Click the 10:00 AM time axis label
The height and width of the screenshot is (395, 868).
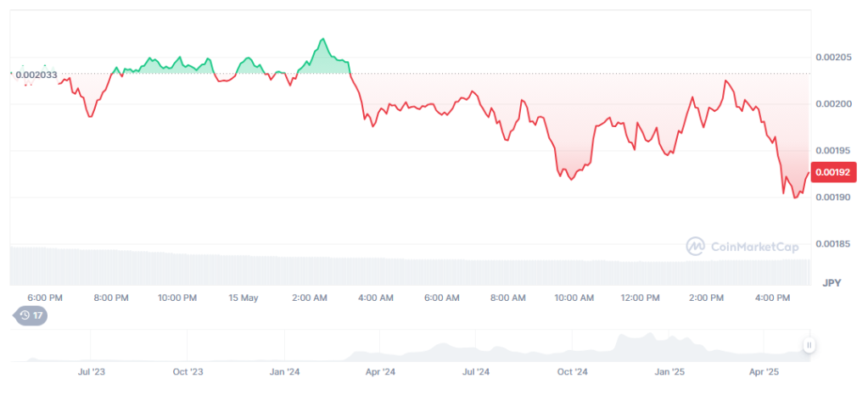tap(574, 298)
